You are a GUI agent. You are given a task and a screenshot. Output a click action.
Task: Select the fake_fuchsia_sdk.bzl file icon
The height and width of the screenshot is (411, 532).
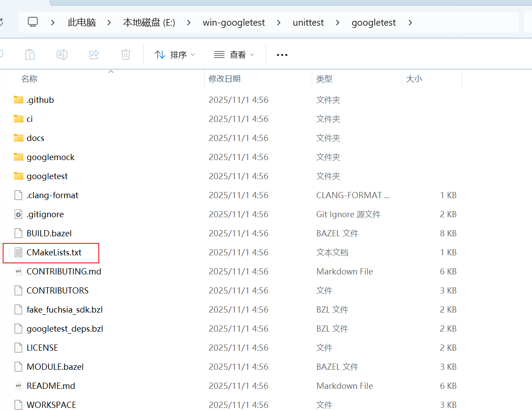tap(18, 309)
